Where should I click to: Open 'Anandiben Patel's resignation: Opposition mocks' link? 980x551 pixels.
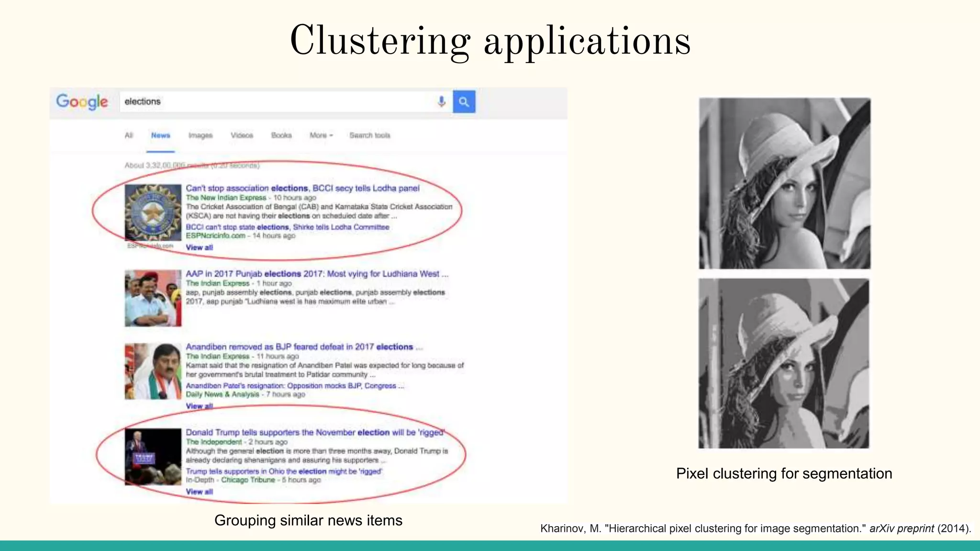pyautogui.click(x=295, y=386)
